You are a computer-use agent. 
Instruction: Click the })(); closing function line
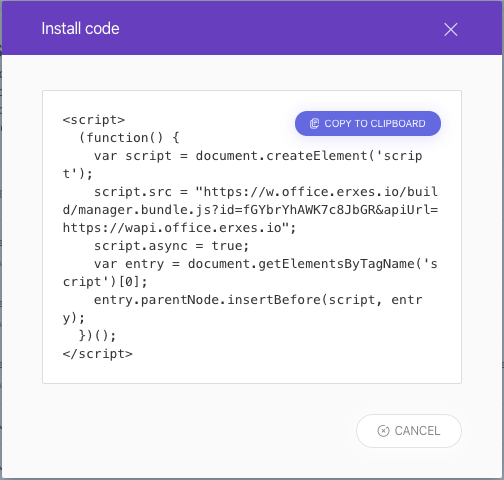97,336
